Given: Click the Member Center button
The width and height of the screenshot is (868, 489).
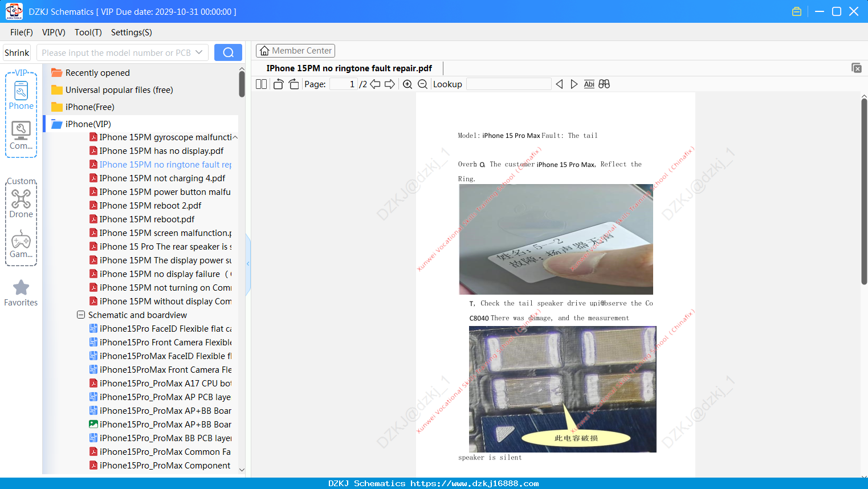Looking at the screenshot, I should pyautogui.click(x=295, y=51).
